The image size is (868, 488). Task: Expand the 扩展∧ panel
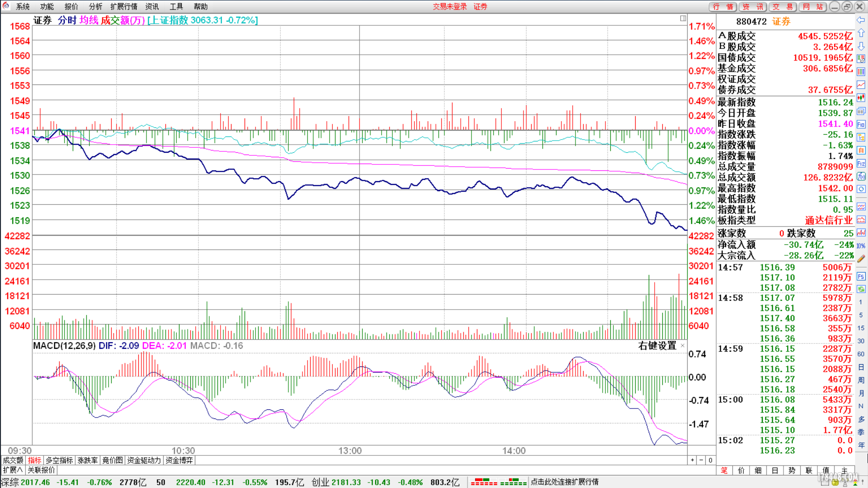click(x=13, y=470)
